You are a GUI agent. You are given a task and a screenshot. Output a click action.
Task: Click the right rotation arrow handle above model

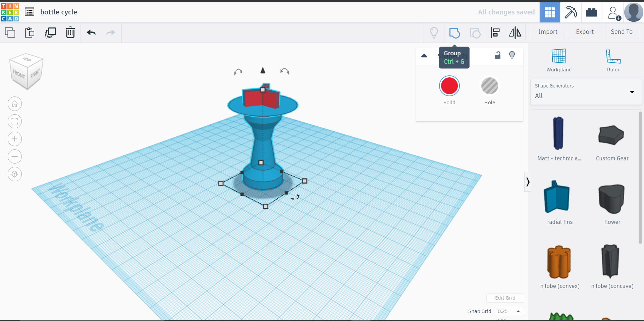[x=285, y=71]
